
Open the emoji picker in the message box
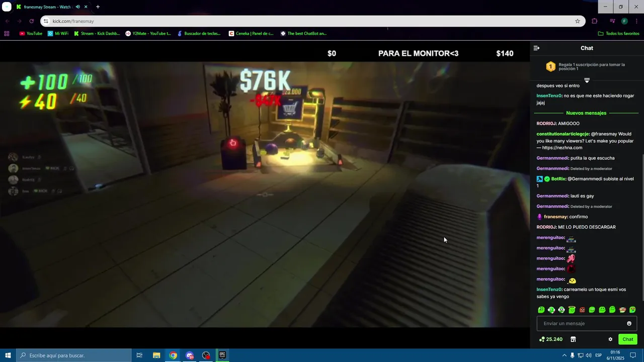[629, 323]
